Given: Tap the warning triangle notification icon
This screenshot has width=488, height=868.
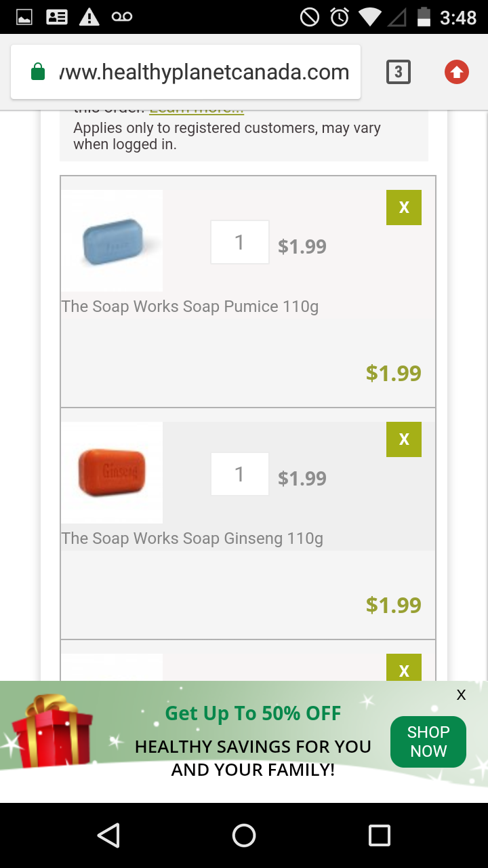Looking at the screenshot, I should point(89,17).
